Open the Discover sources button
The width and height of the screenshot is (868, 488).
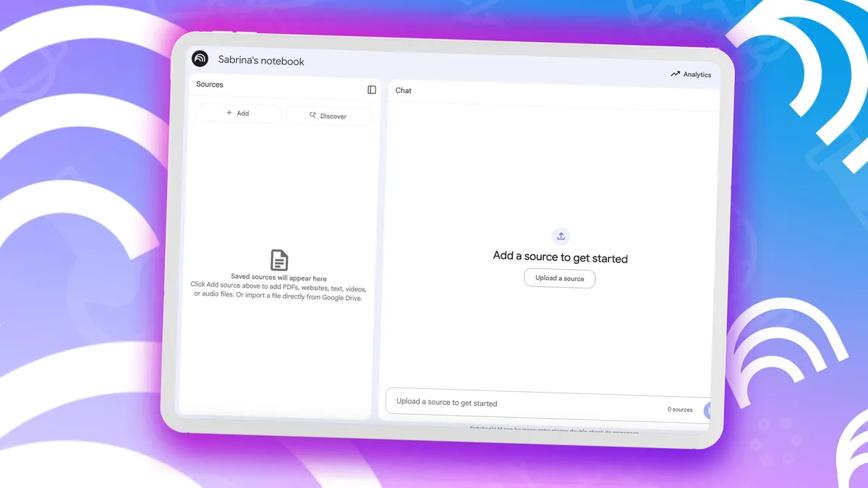click(x=329, y=116)
